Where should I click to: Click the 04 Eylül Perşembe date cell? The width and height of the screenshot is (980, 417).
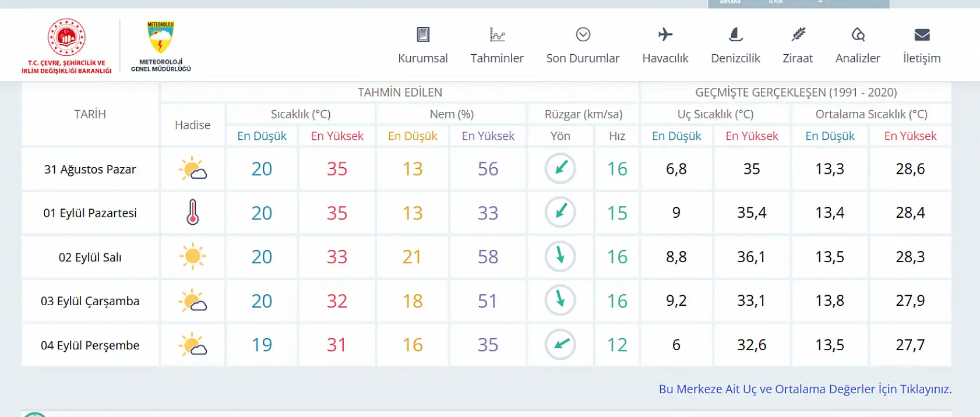[90, 345]
